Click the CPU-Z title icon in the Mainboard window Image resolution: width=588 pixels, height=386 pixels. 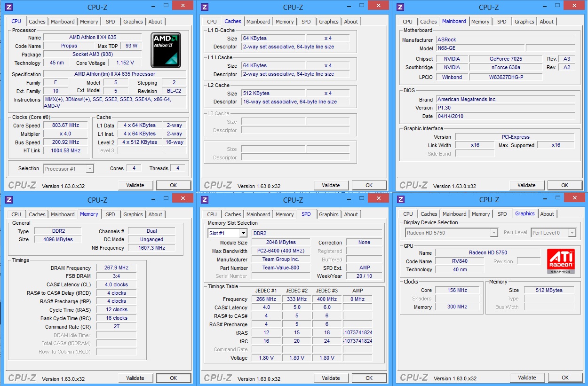pyautogui.click(x=400, y=7)
